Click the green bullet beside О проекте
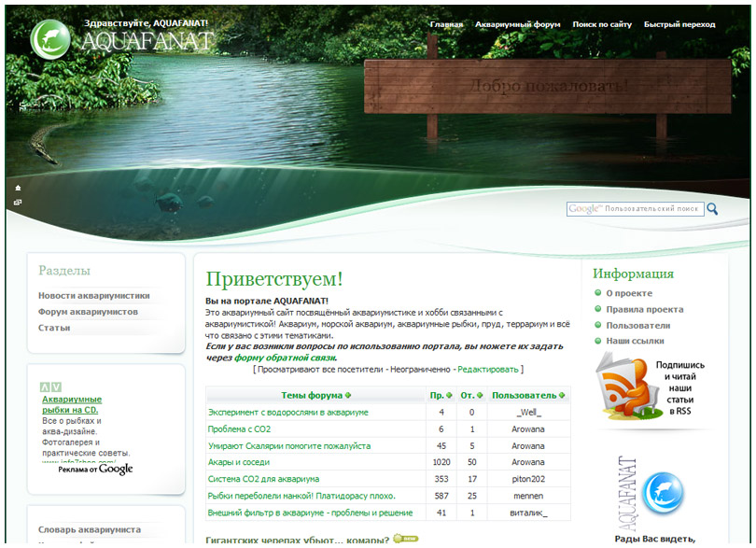This screenshot has height=548, width=756. click(598, 292)
